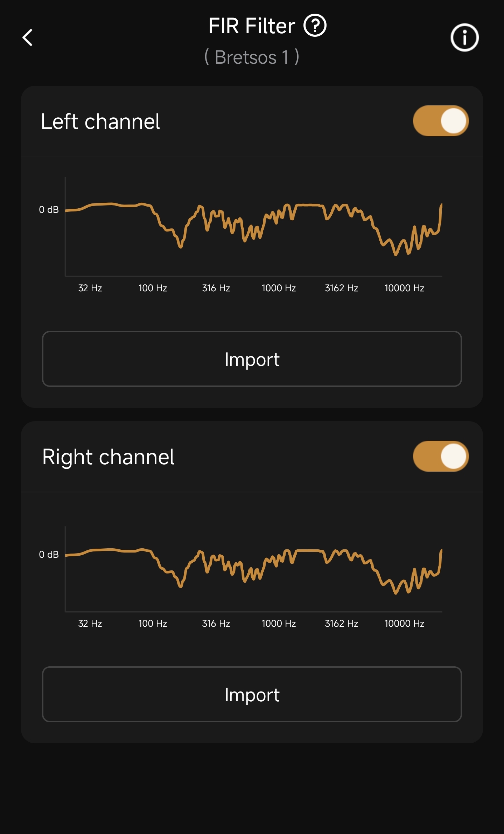Click the 32 Hz label on Right graph

(90, 624)
